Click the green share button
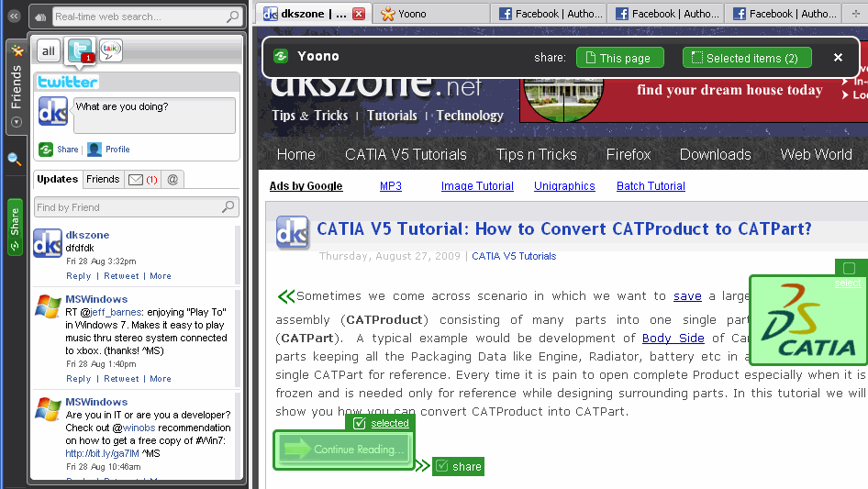The image size is (868, 489). click(x=459, y=466)
